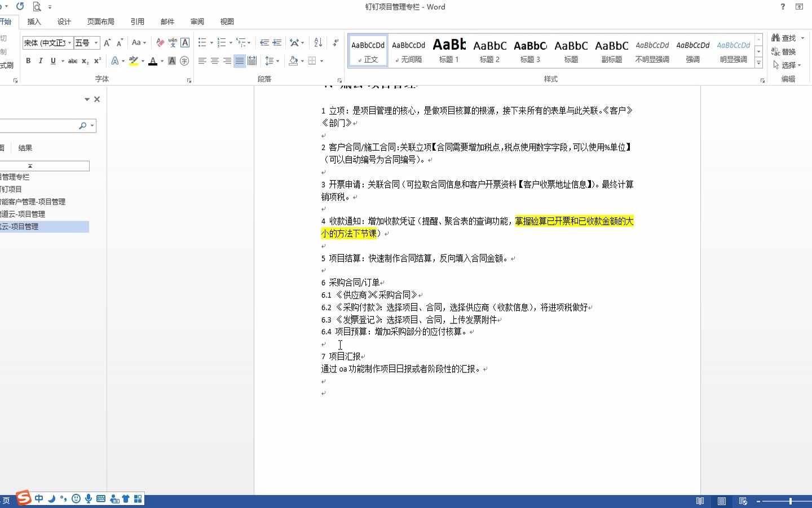Open Select (选择) dropdown in editing group
The height and width of the screenshot is (508, 812).
[787, 65]
